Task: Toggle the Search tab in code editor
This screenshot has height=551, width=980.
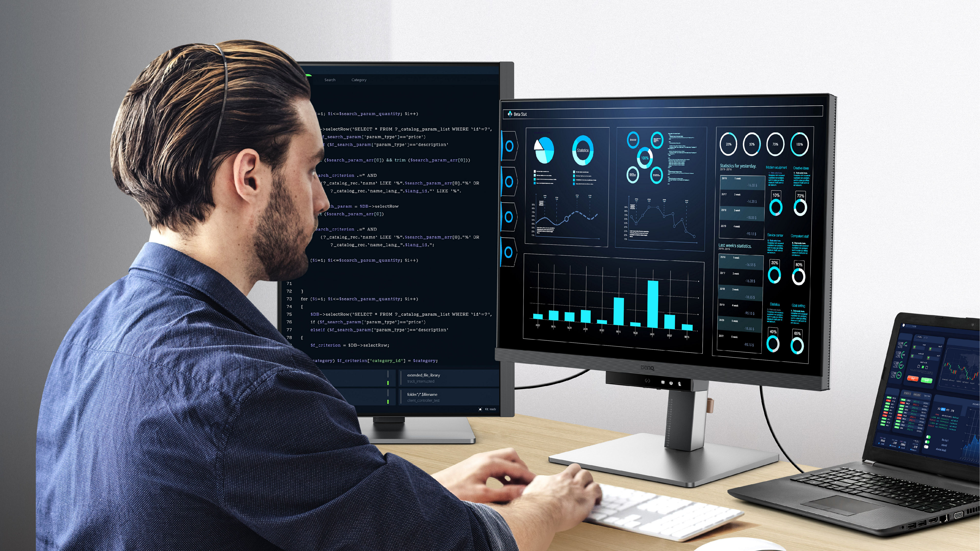Action: 330,79
